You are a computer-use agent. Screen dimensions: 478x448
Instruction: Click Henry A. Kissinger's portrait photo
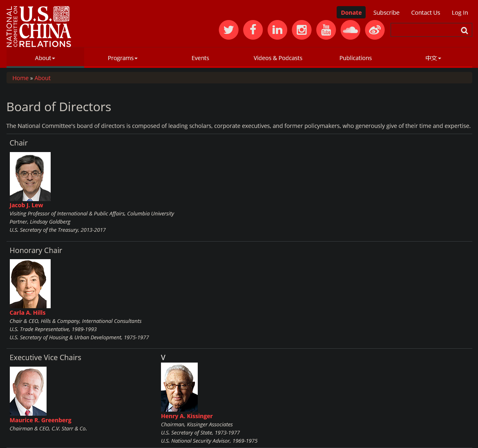pos(179,387)
